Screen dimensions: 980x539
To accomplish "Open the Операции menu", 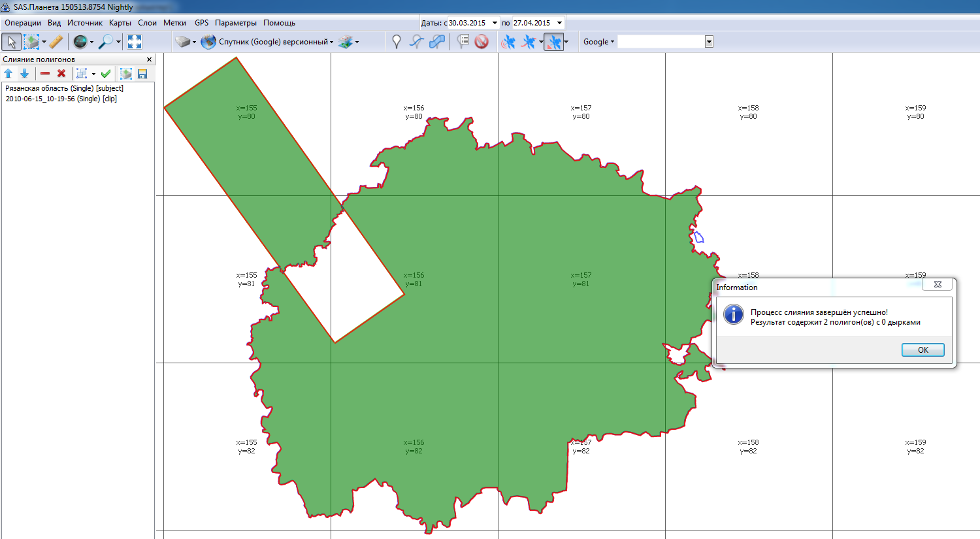I will (23, 23).
